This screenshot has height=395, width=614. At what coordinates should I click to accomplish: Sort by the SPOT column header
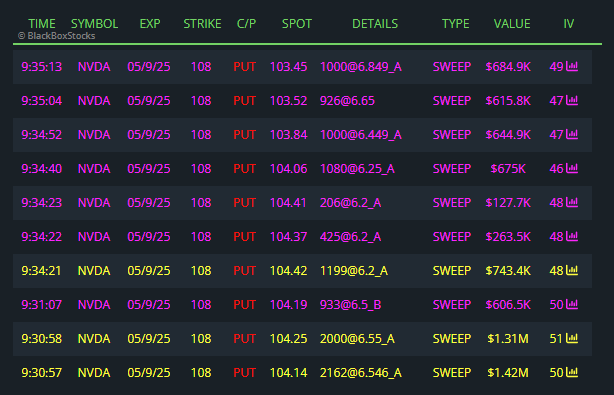[x=297, y=24]
